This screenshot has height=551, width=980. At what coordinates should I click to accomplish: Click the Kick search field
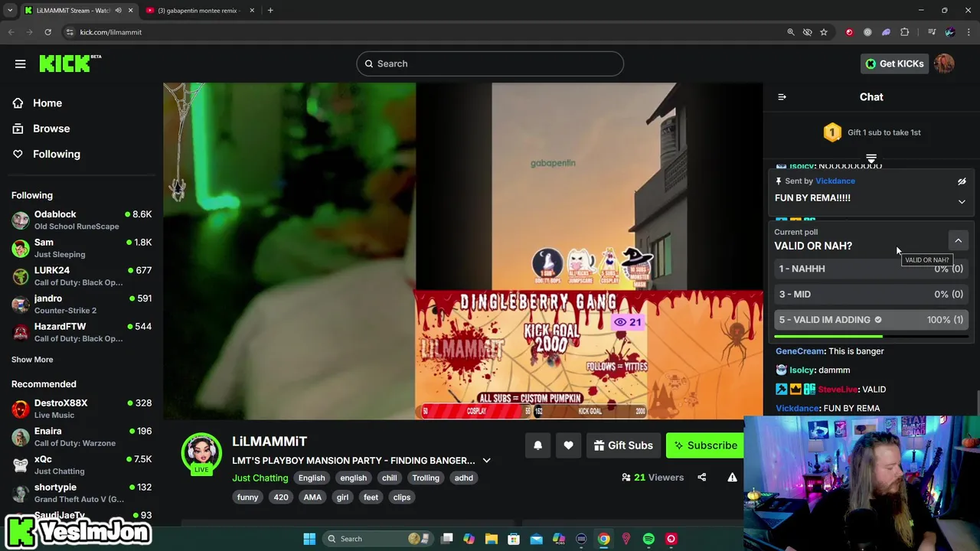[x=490, y=64]
